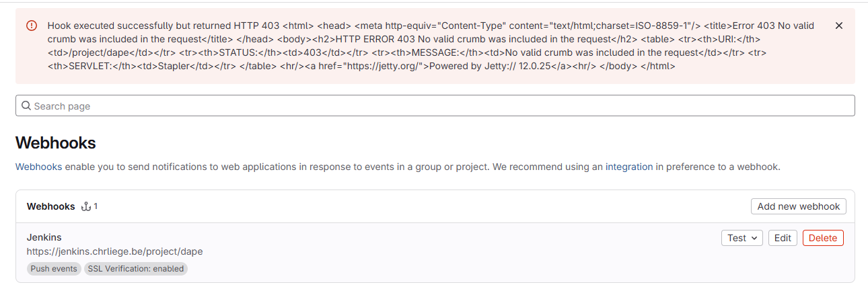Viewport: 868px width, 293px height.
Task: Edit the Jenkins webhook
Action: (783, 238)
